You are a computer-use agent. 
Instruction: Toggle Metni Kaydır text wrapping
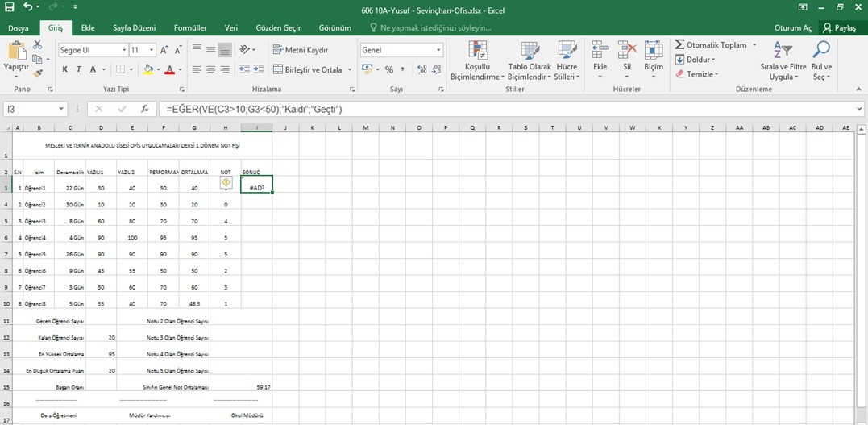point(301,50)
